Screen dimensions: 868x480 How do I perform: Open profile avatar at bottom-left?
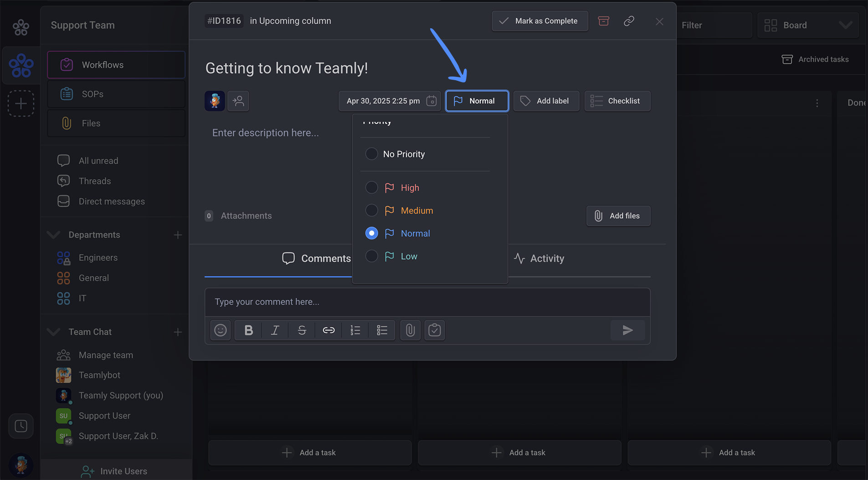pyautogui.click(x=21, y=465)
